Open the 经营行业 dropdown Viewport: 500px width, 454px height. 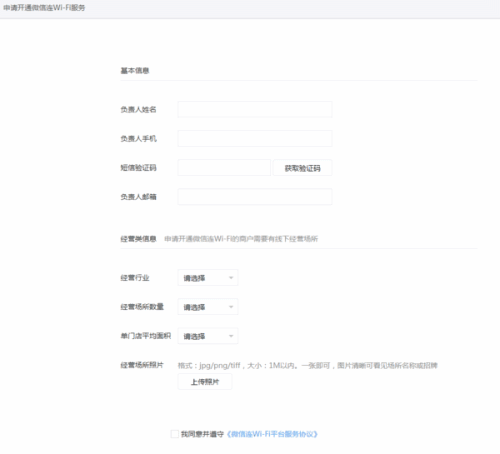(208, 278)
